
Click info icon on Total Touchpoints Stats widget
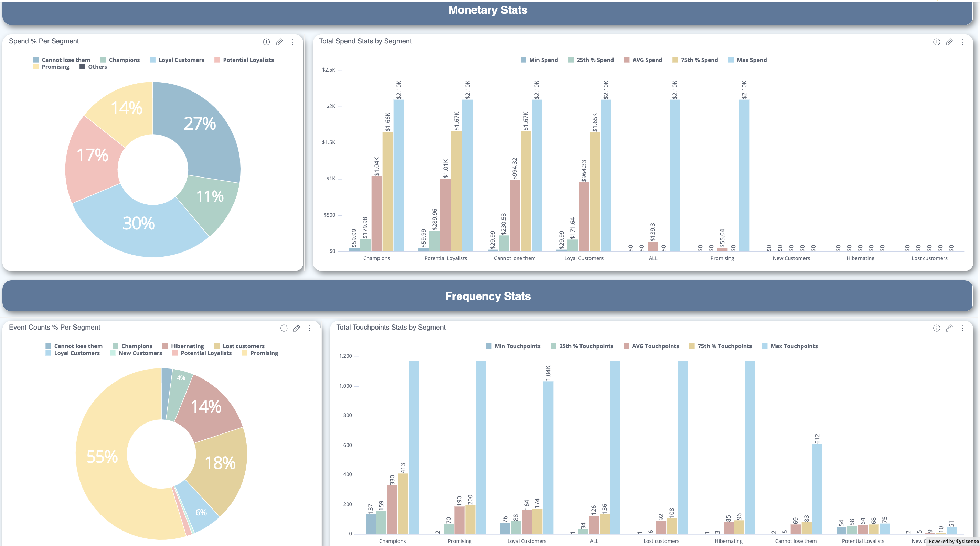tap(936, 328)
